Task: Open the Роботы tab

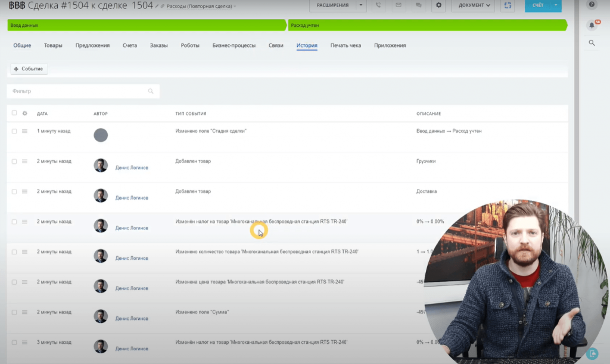Action: pyautogui.click(x=190, y=45)
